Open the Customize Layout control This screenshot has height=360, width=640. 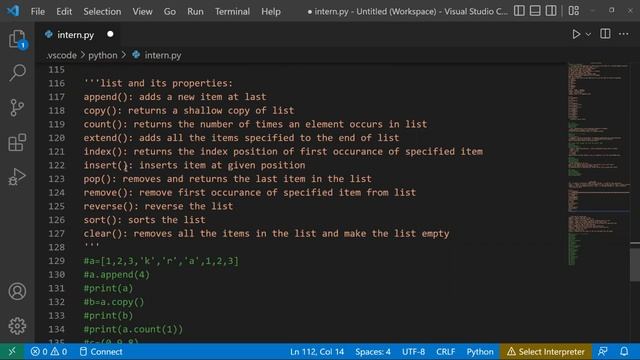574,11
